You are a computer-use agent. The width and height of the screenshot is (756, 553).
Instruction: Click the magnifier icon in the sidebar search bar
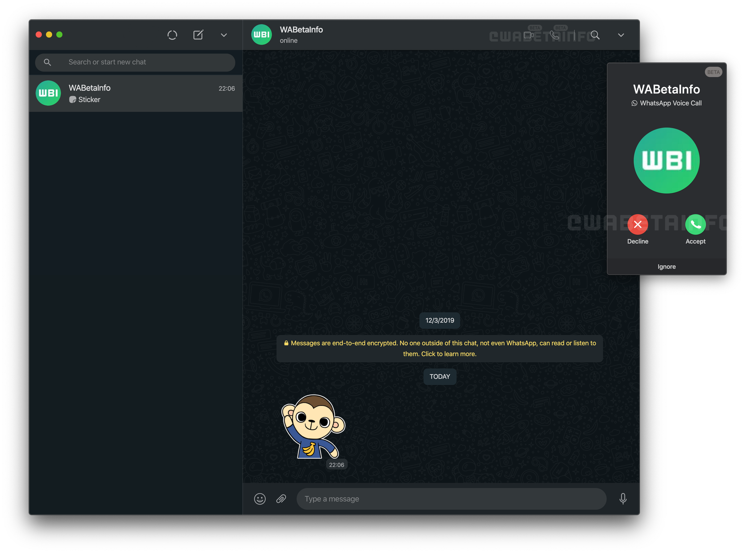pos(47,62)
